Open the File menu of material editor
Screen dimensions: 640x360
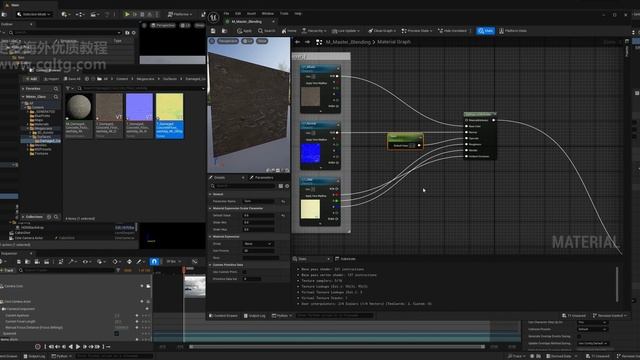point(226,13)
